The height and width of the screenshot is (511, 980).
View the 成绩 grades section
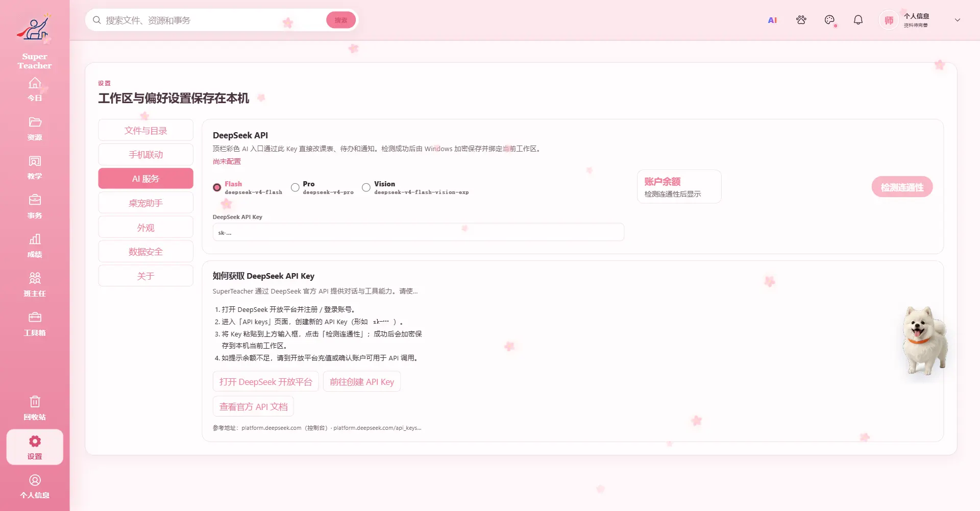(35, 246)
